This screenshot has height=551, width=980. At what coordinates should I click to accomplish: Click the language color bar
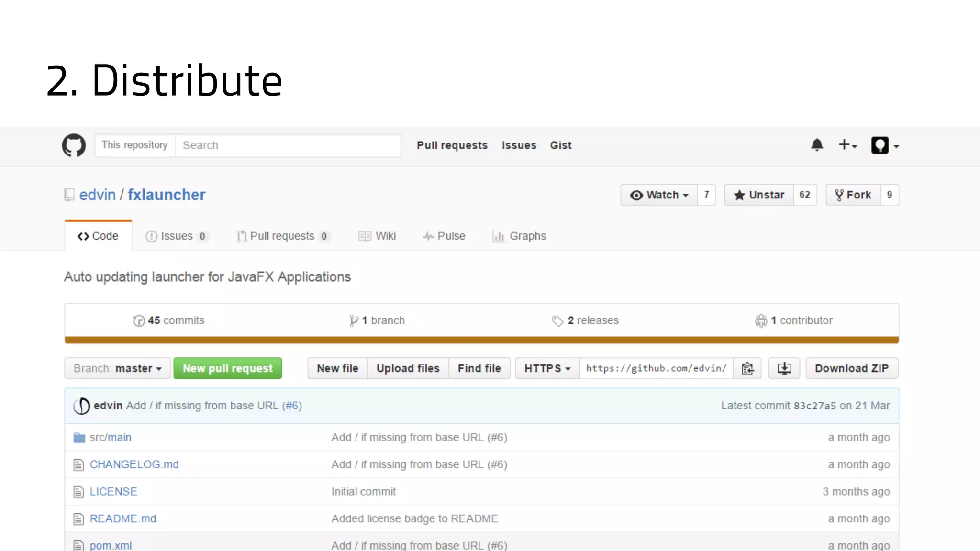481,340
